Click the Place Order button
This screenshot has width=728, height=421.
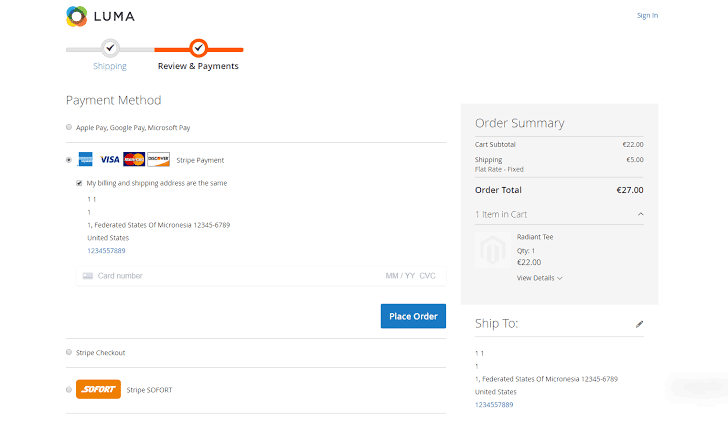tap(413, 316)
